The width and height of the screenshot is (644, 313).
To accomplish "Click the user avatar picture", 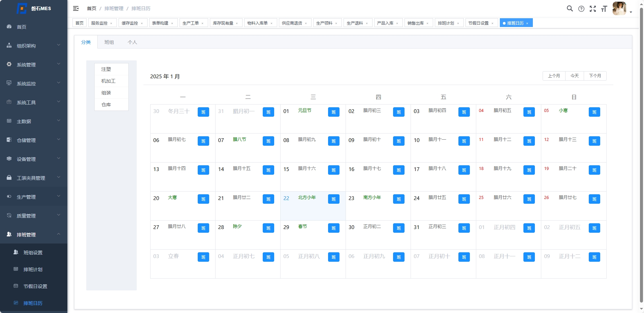I will [619, 8].
